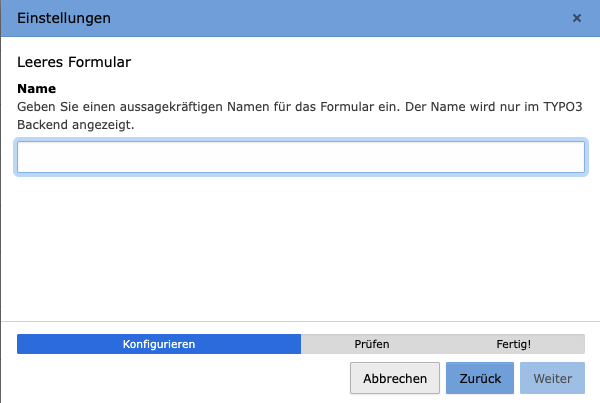Click the footer area left of Abbrechen
This screenshot has height=403, width=600.
pos(180,379)
